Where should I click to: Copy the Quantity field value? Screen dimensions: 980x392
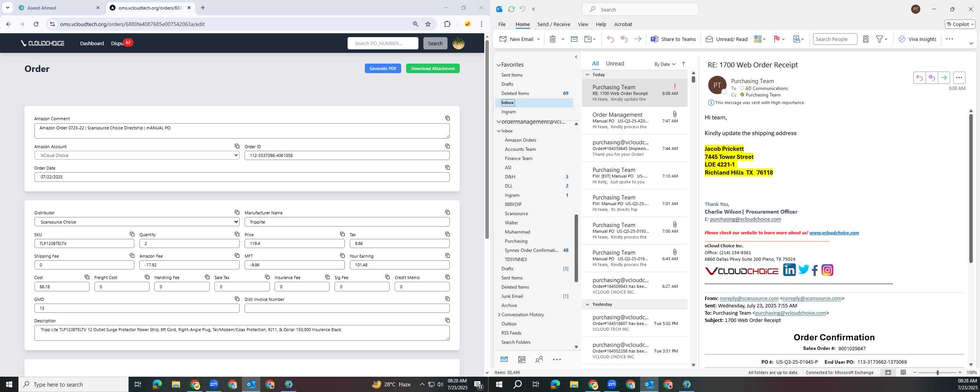click(237, 234)
